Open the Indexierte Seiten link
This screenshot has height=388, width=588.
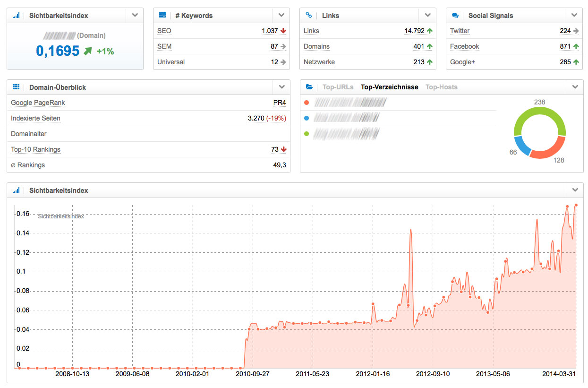click(35, 118)
